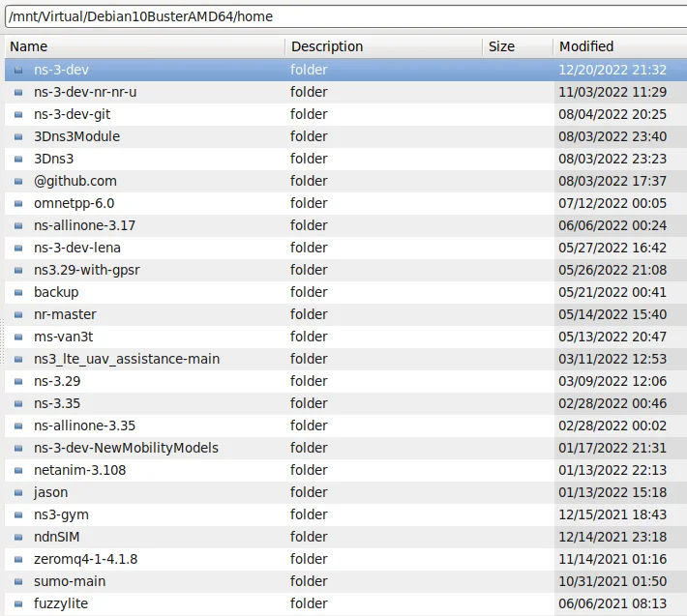
Task: Select the fuzzylite folder name
Action: tap(61, 603)
